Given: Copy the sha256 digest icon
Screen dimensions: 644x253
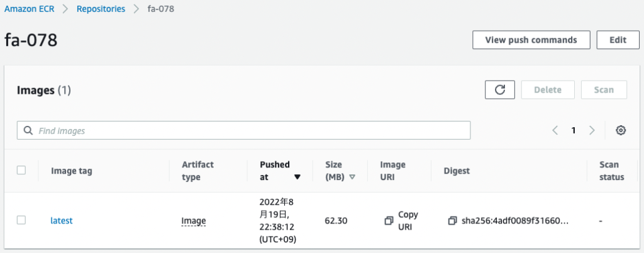Looking at the screenshot, I should tap(452, 221).
